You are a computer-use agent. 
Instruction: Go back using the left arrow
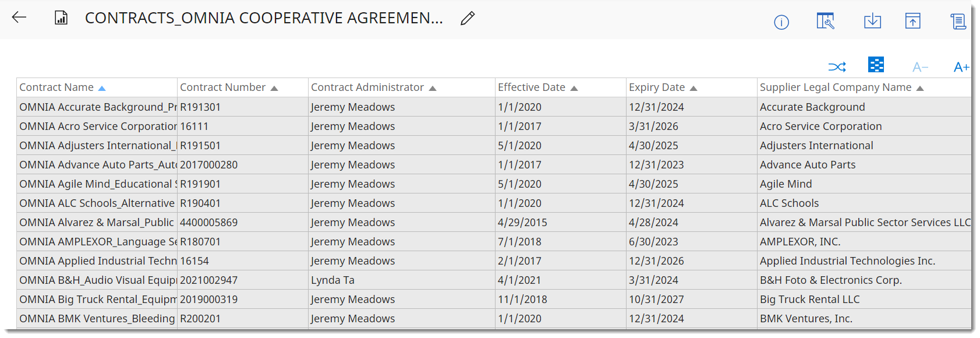(x=19, y=17)
